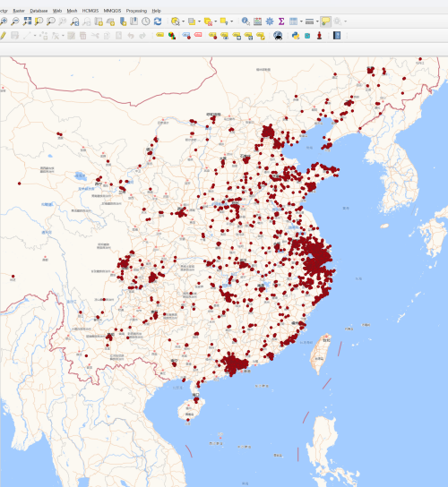Click New Map View icon
Viewport: 448px width, 487px height.
coord(99,21)
